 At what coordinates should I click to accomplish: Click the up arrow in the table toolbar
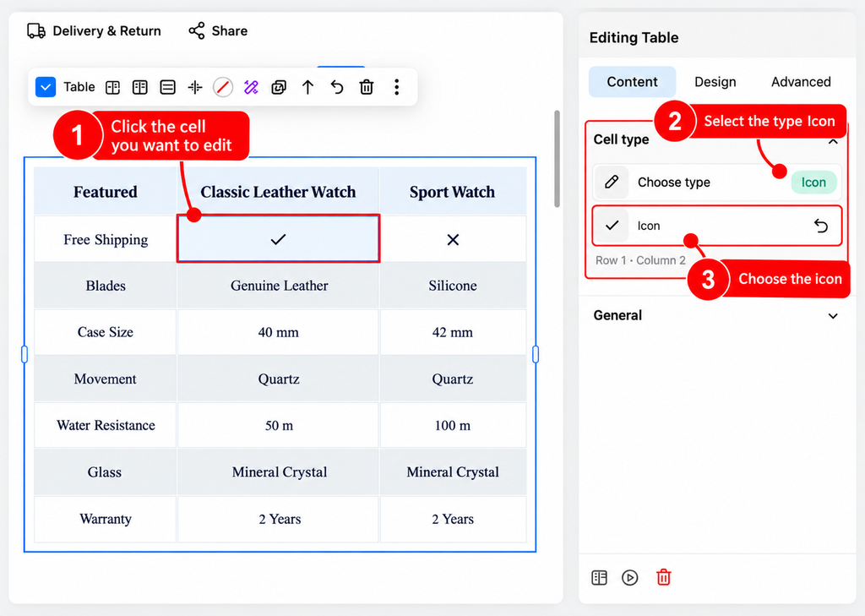[307, 87]
